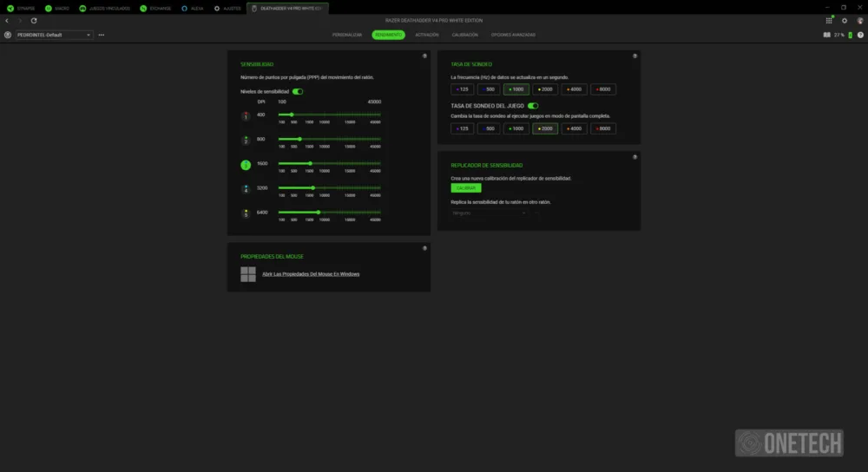Select sensitivity stage 3 icon (1600 DPI)
The width and height of the screenshot is (868, 472).
pos(246,165)
